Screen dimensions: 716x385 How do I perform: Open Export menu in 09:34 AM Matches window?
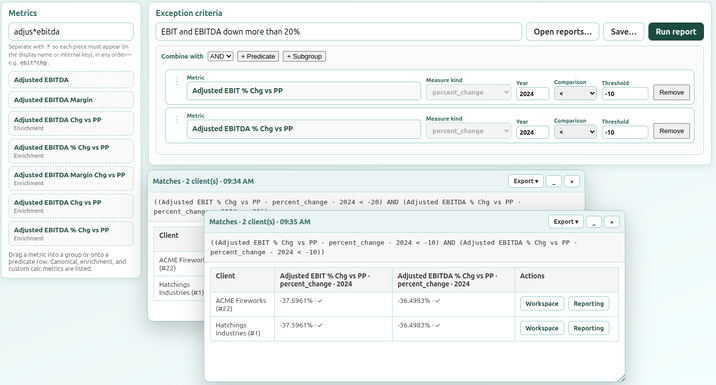[526, 181]
